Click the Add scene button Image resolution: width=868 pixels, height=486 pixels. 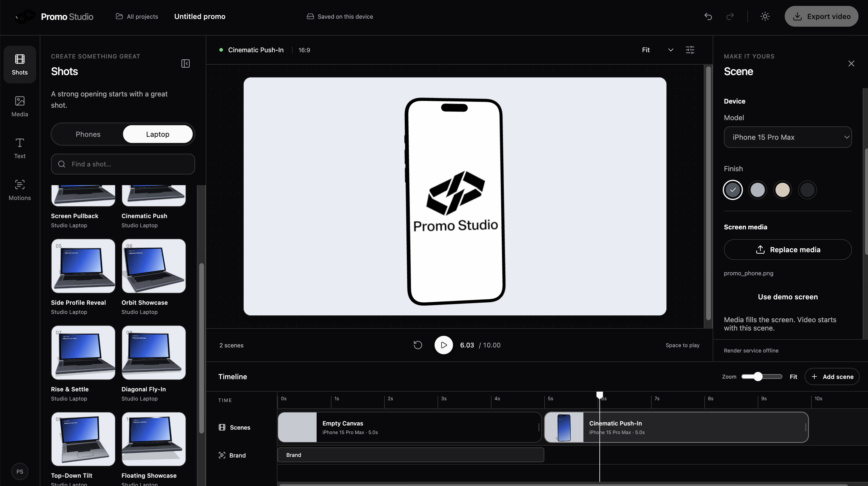[832, 377]
